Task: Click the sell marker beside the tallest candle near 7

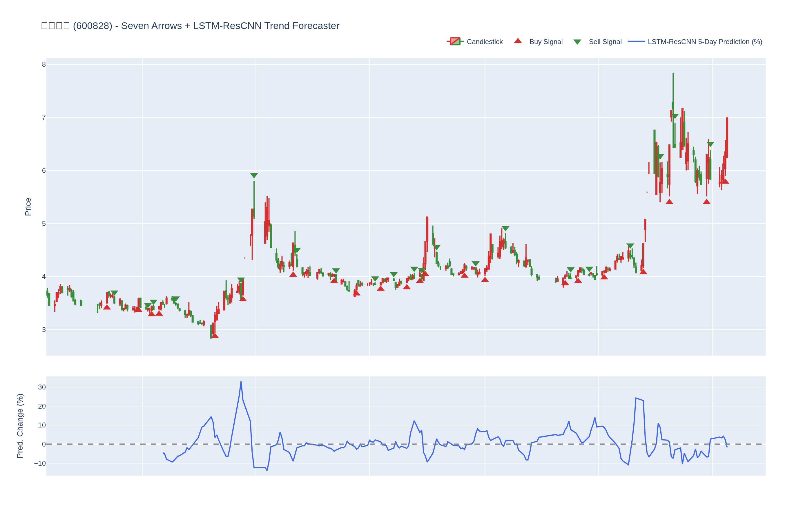Action: 675,116
